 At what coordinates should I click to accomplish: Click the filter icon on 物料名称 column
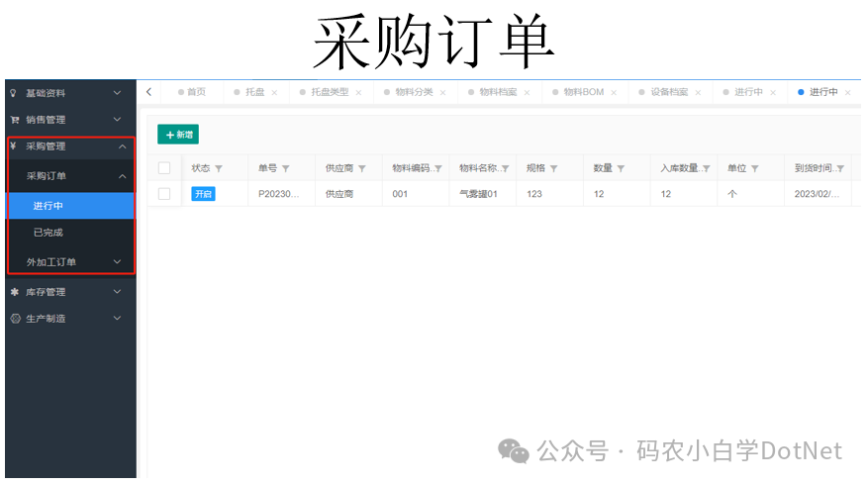coord(506,169)
